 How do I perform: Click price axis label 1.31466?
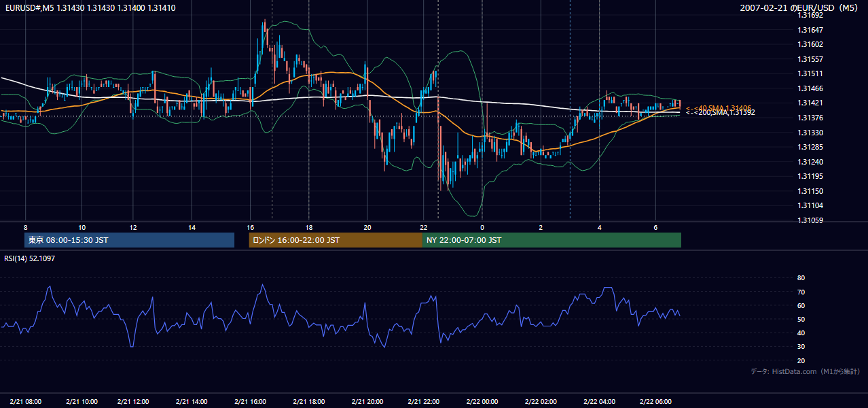(x=810, y=88)
